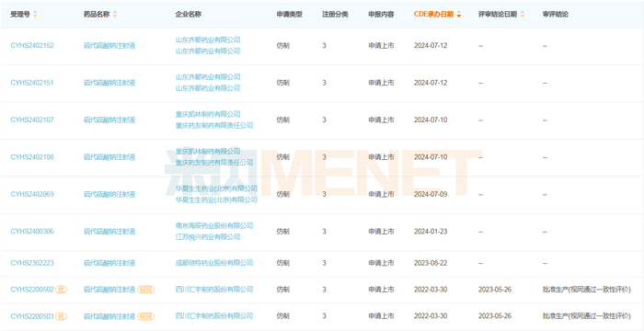The image size is (644, 331).
Task: Open 南京海辰药业股份有限公司 company link
Action: (214, 226)
